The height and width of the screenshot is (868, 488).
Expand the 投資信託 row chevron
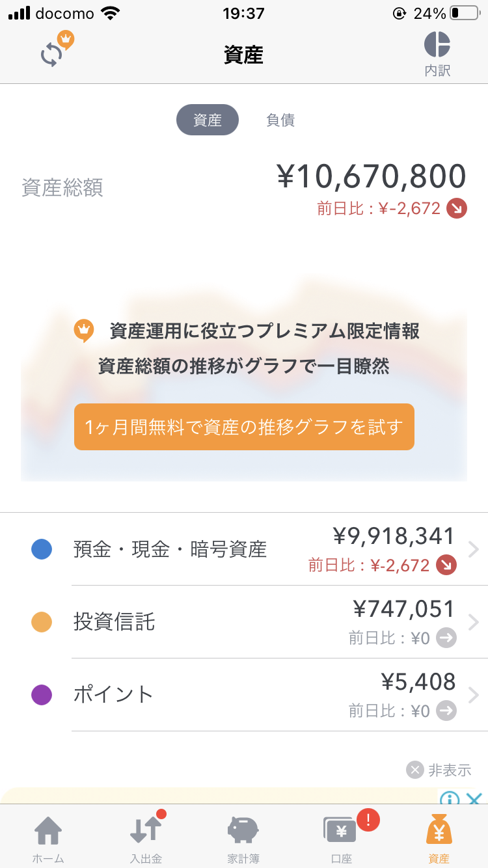473,623
